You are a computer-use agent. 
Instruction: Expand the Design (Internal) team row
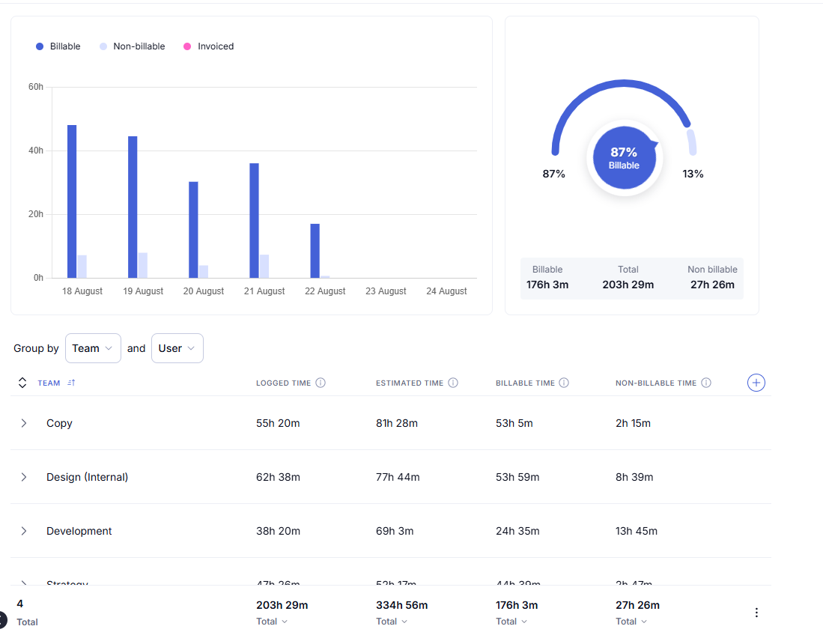point(24,477)
